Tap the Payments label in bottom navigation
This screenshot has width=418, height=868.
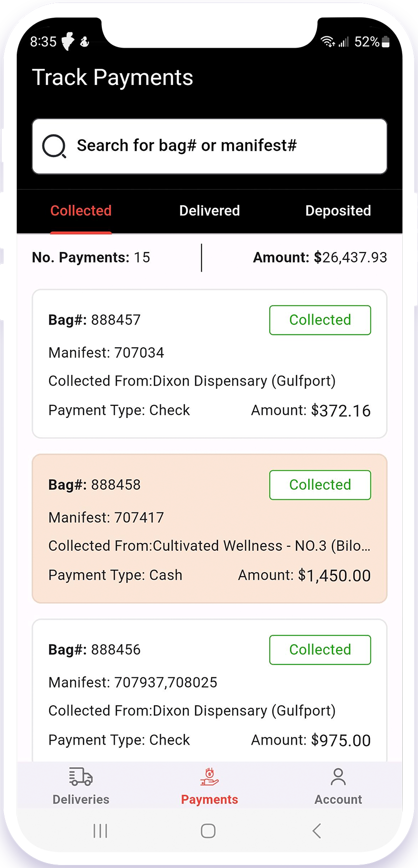pos(209,800)
